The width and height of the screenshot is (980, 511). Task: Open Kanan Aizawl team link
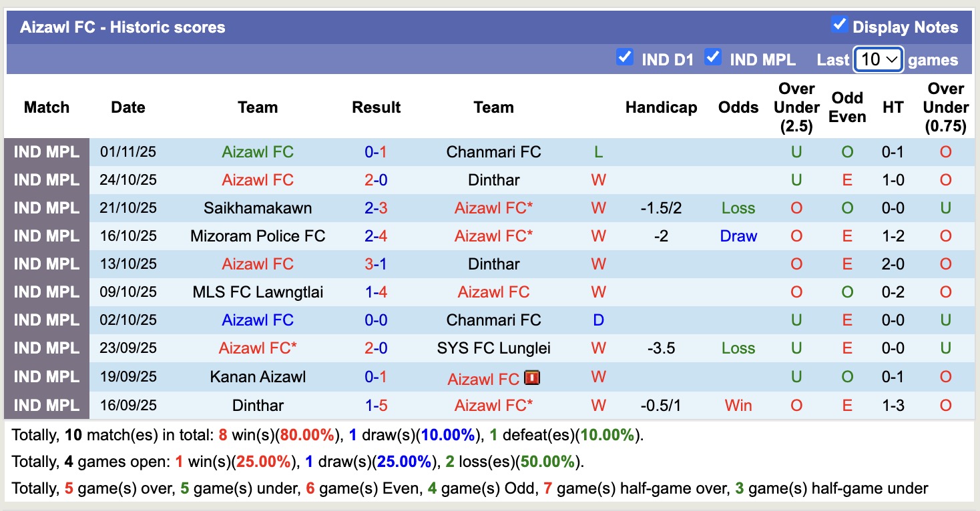click(258, 377)
